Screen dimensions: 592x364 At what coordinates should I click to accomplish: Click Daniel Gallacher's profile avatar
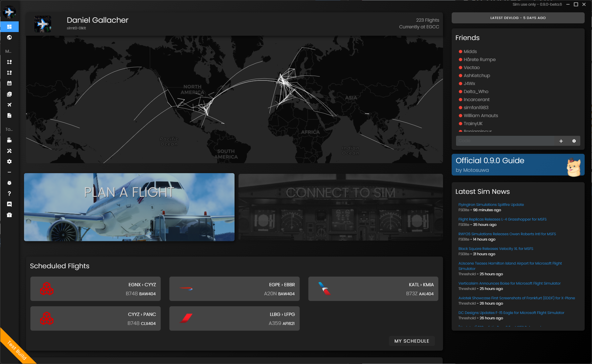pos(43,24)
